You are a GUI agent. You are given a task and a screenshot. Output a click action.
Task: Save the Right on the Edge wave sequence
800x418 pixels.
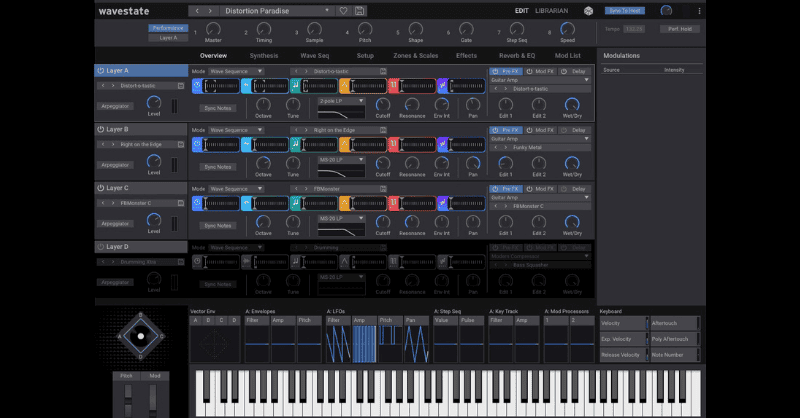click(x=383, y=130)
